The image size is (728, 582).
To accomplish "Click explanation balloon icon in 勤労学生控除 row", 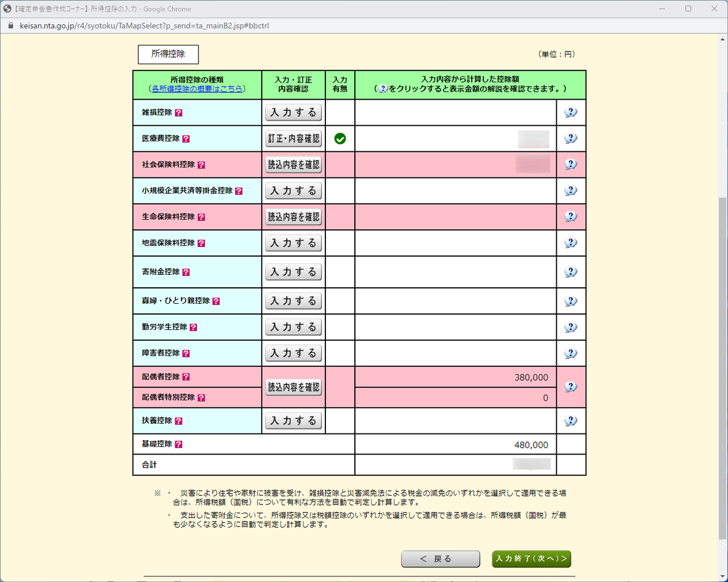I will tap(571, 328).
